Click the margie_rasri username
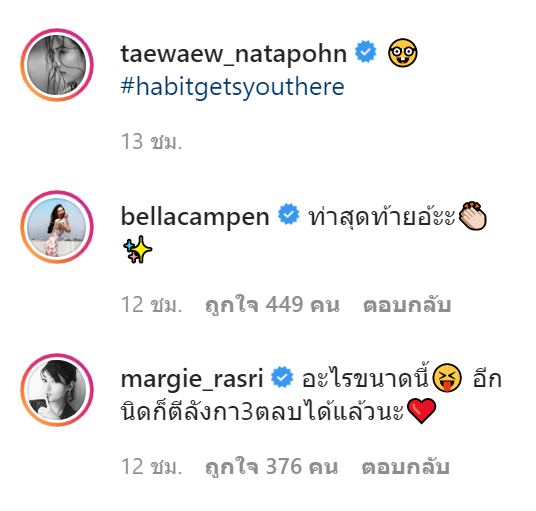Image resolution: width=536 pixels, height=511 pixels. click(192, 379)
